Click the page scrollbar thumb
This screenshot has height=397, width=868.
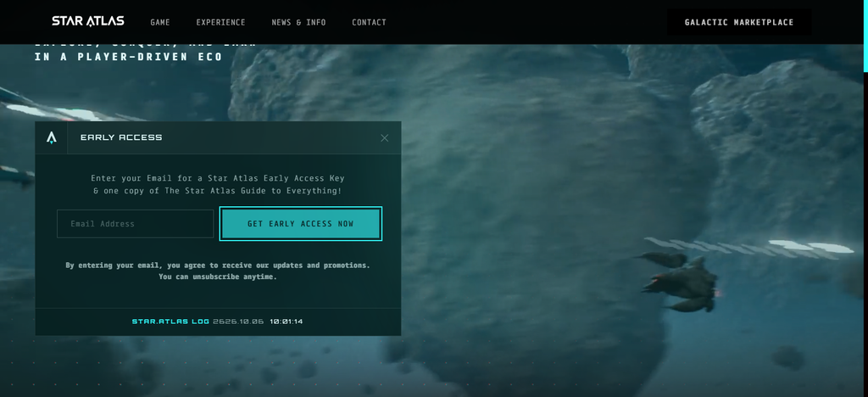click(x=865, y=36)
